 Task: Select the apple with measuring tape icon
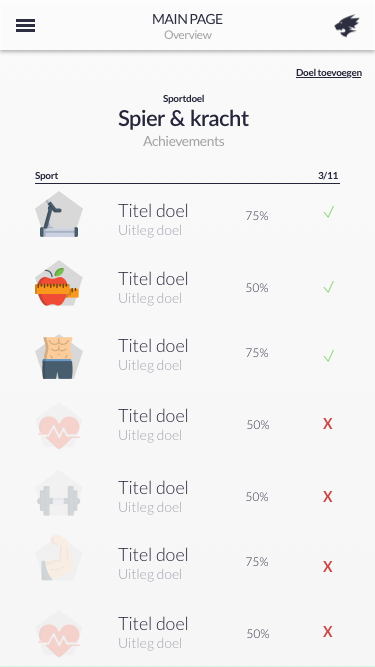[x=59, y=283]
